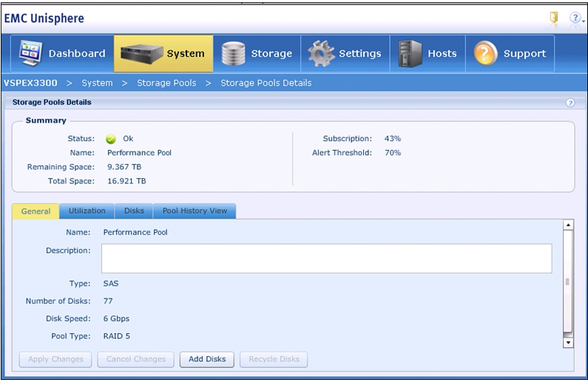Click the logout door icon
This screenshot has width=588, height=388.
(x=554, y=17)
